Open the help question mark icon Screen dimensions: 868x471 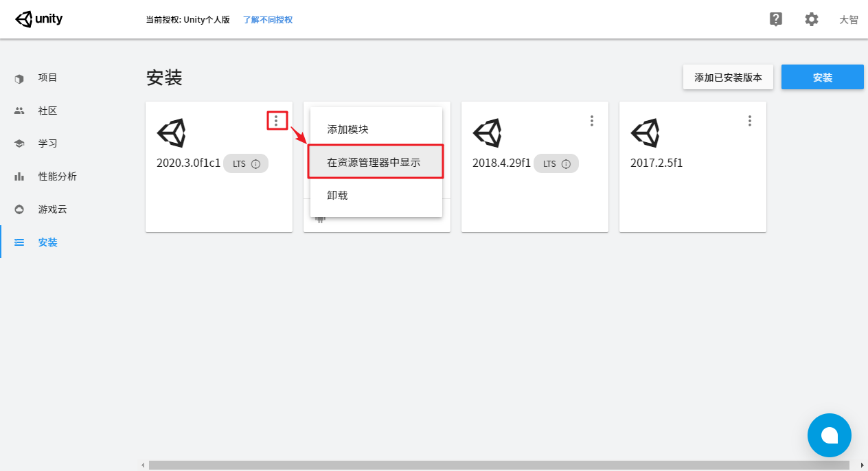tap(776, 19)
